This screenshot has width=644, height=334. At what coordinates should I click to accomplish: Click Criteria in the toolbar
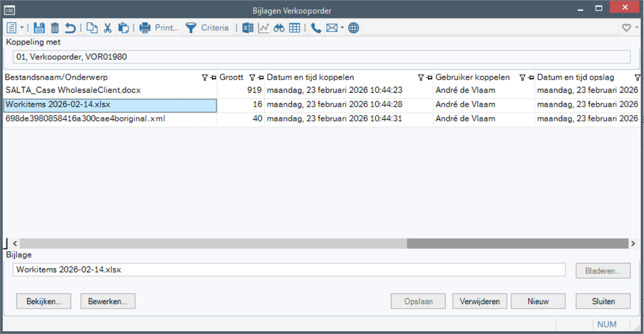(x=208, y=28)
